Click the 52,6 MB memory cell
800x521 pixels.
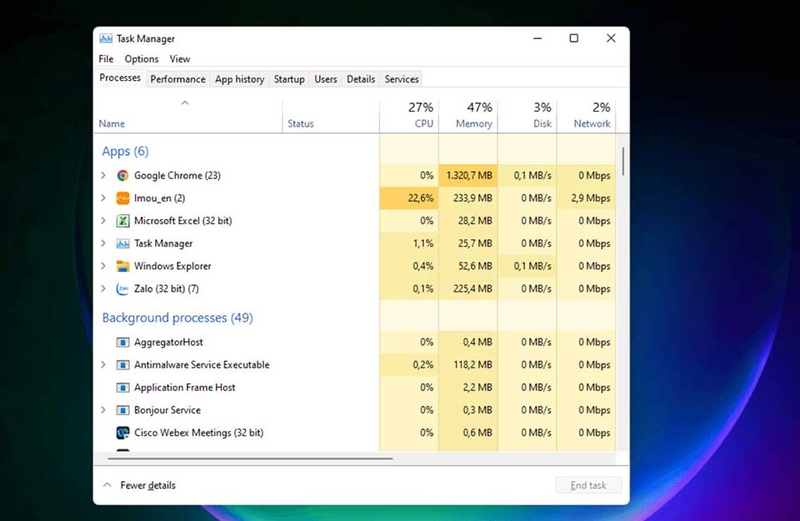pyautogui.click(x=468, y=266)
